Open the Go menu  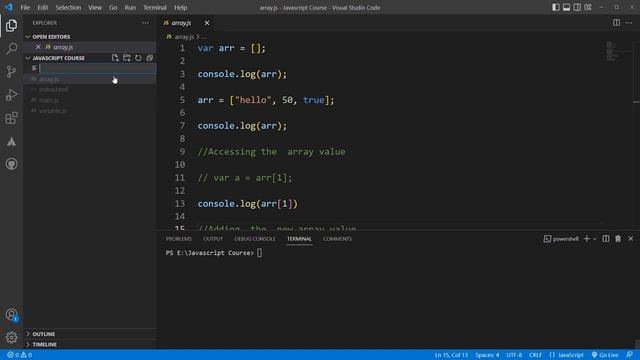[113, 7]
